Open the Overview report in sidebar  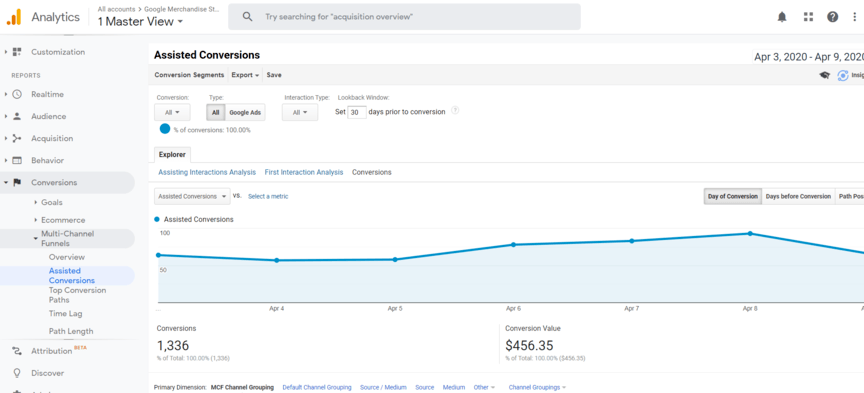[x=67, y=257]
